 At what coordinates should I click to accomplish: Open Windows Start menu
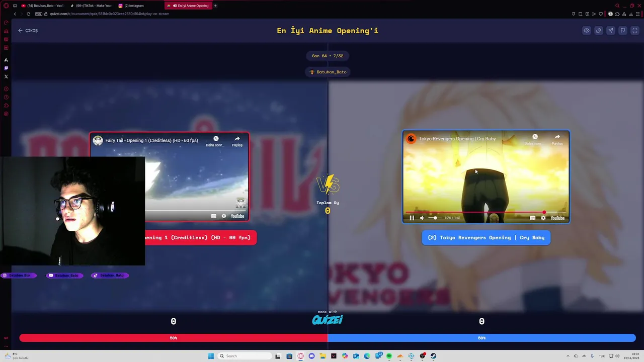click(x=211, y=356)
